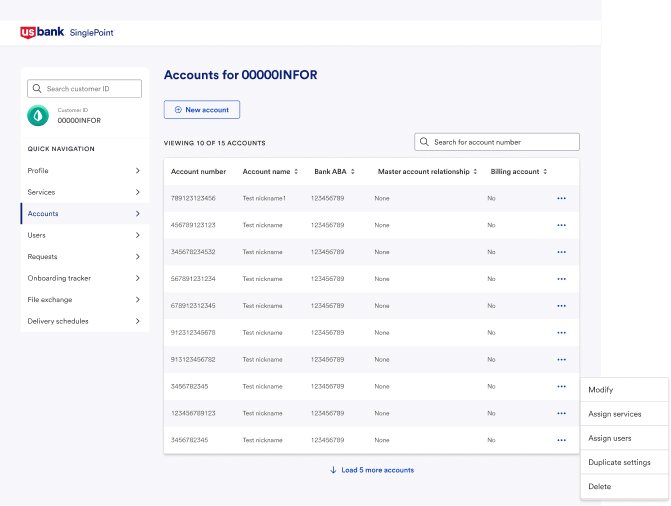Expand the Services navigation chevron
Image resolution: width=671 pixels, height=506 pixels.
[137, 192]
